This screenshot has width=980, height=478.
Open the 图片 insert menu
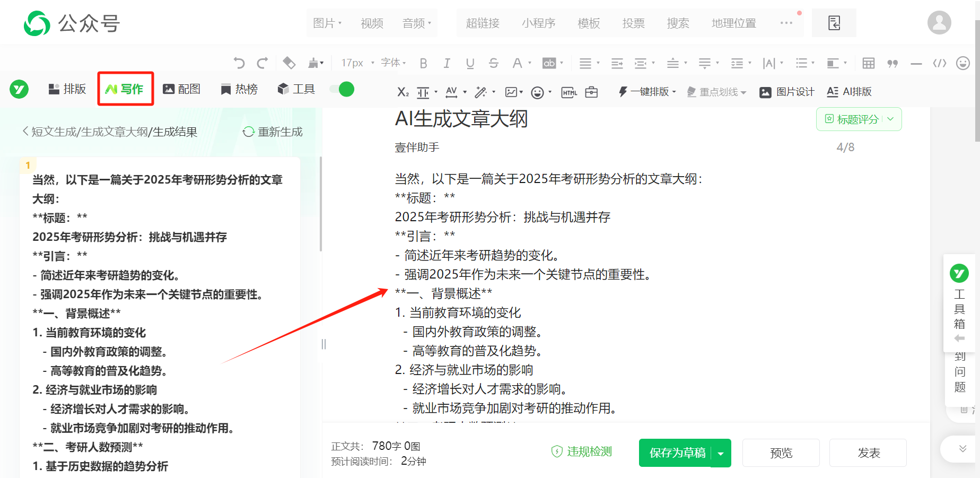pyautogui.click(x=327, y=23)
